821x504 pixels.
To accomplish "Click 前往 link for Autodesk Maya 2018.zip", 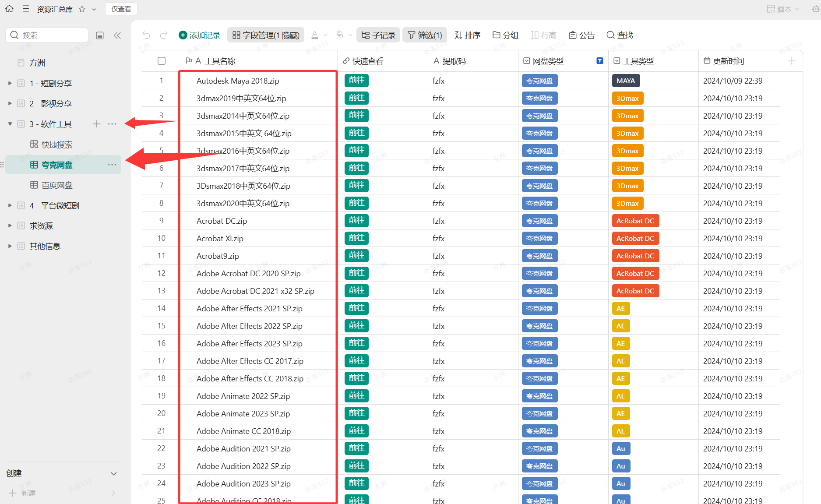I will (x=356, y=81).
